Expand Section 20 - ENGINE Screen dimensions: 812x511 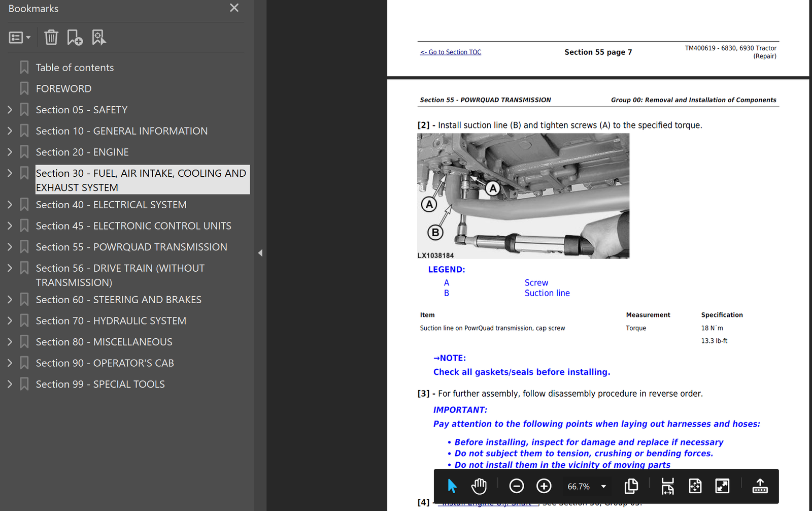10,152
